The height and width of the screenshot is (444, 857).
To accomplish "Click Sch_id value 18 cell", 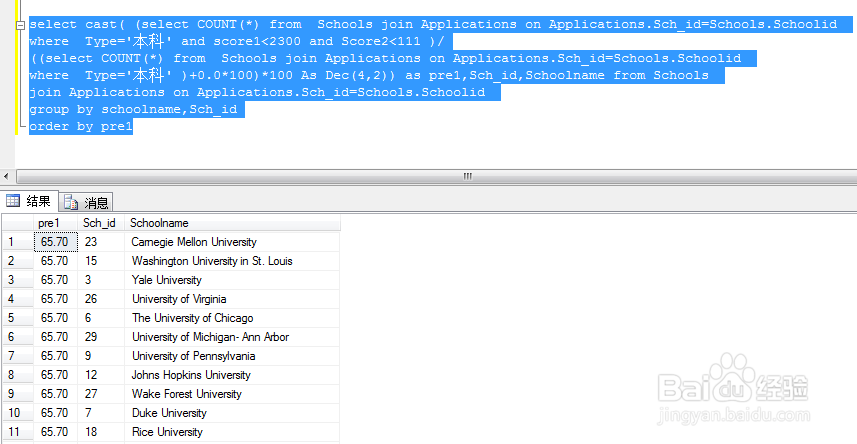I will coord(101,432).
